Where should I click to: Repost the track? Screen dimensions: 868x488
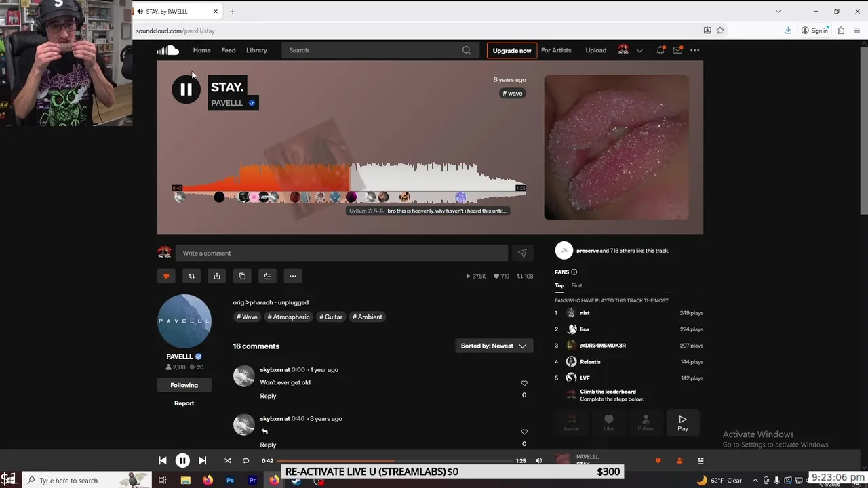[191, 276]
